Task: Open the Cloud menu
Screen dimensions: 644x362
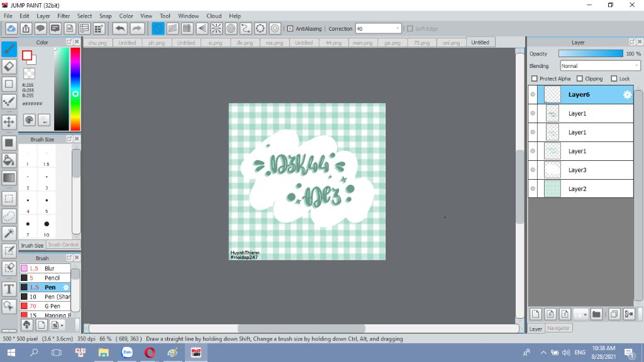Action: (214, 16)
